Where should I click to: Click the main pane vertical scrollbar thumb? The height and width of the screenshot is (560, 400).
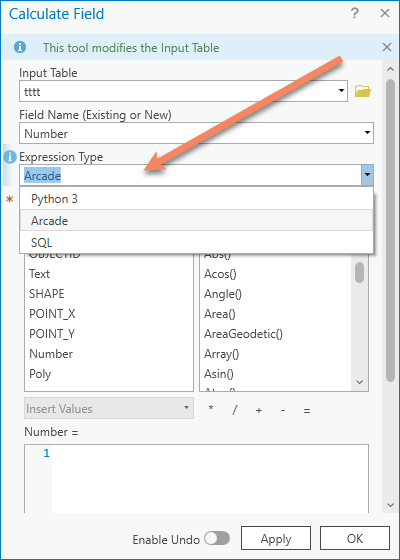[x=390, y=230]
